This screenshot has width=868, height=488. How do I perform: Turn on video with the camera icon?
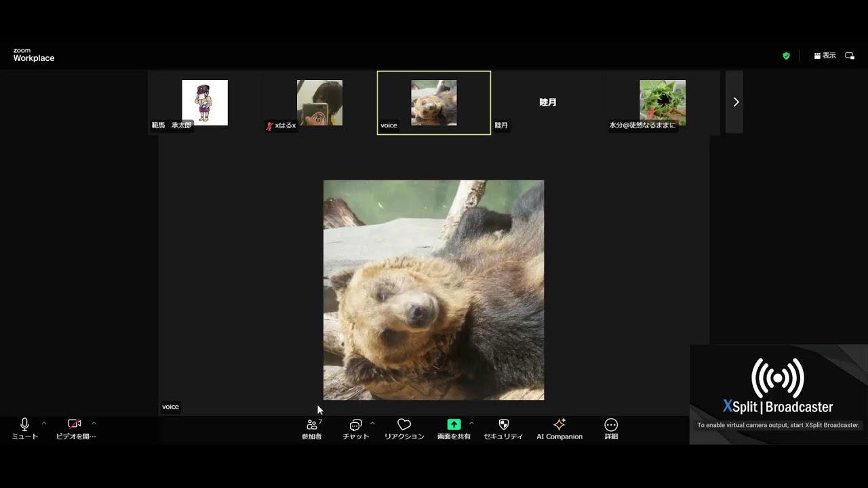(x=75, y=425)
